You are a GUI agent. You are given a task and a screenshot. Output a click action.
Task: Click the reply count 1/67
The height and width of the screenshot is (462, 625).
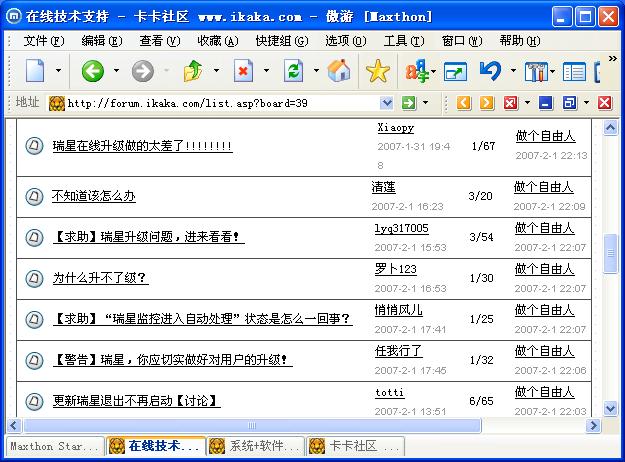[x=483, y=146]
